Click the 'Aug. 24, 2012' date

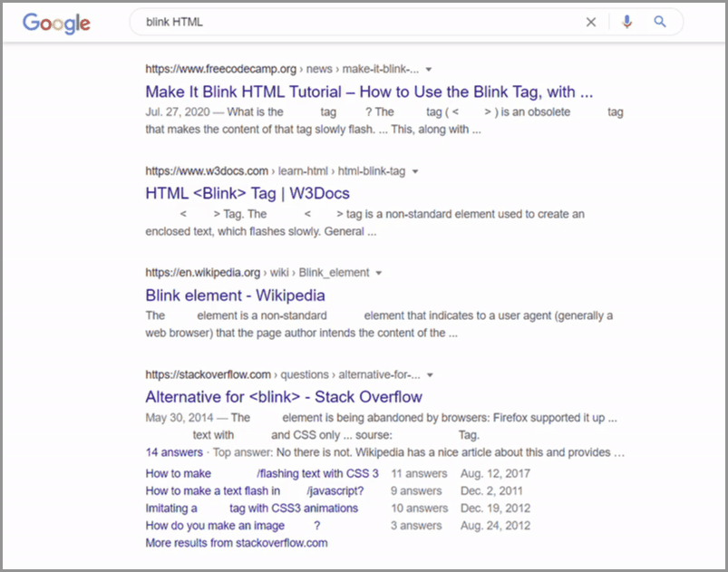click(x=495, y=526)
